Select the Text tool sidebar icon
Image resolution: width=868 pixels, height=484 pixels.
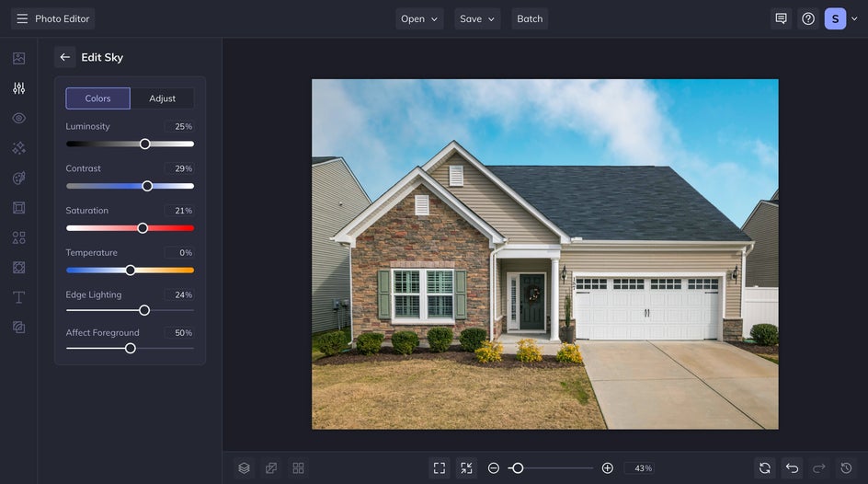click(x=18, y=297)
